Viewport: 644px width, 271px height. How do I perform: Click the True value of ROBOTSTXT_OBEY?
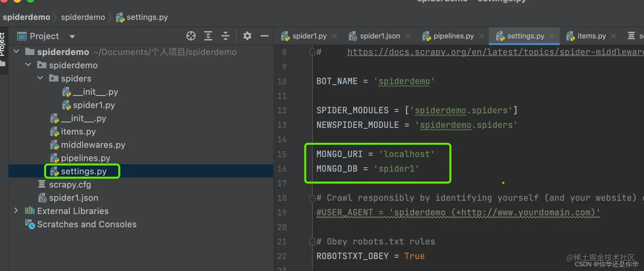414,256
